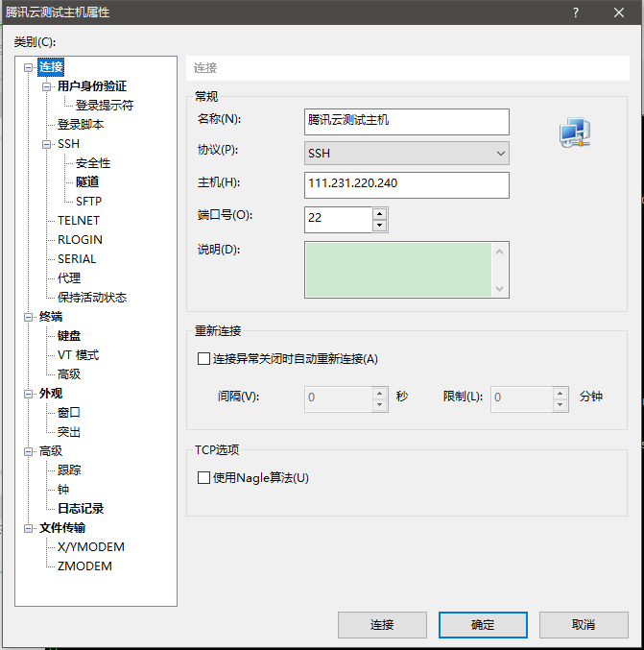The width and height of the screenshot is (644, 650).
Task: Open 安全性 under SSH
Action: coord(93,163)
